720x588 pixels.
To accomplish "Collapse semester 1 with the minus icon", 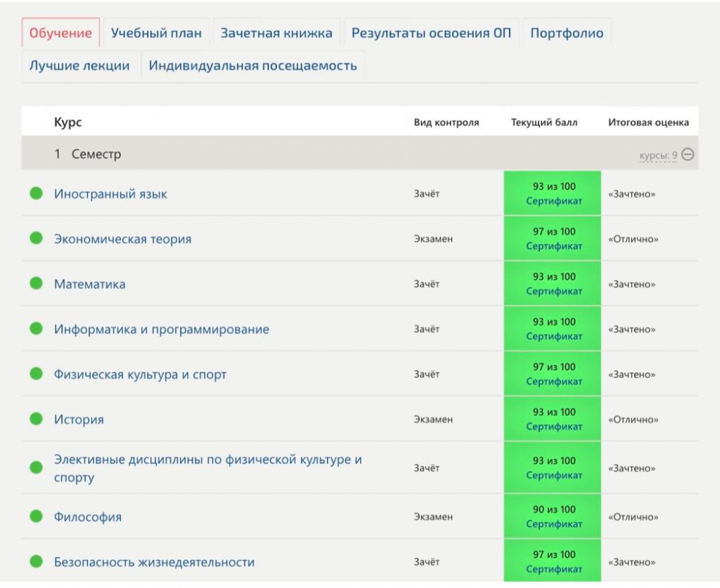I will coord(688,155).
